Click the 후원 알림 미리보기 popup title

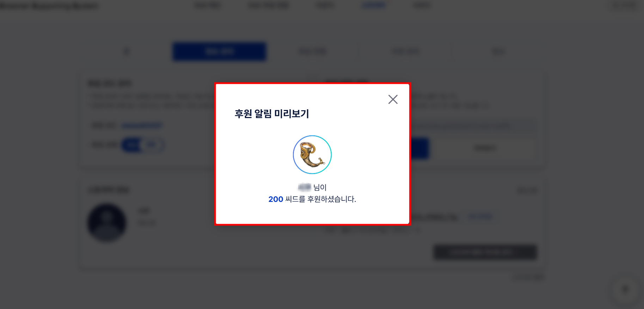[272, 114]
